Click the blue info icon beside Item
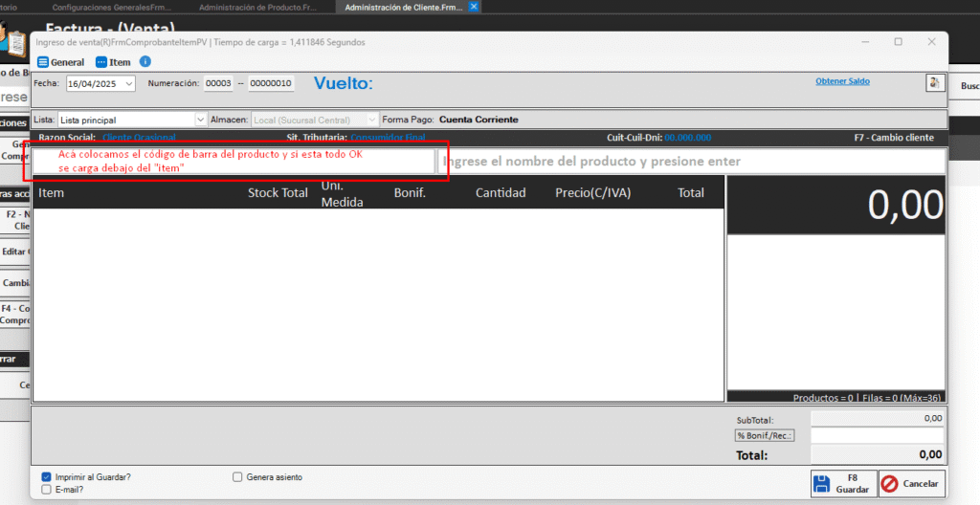The width and height of the screenshot is (980, 505). pos(145,62)
